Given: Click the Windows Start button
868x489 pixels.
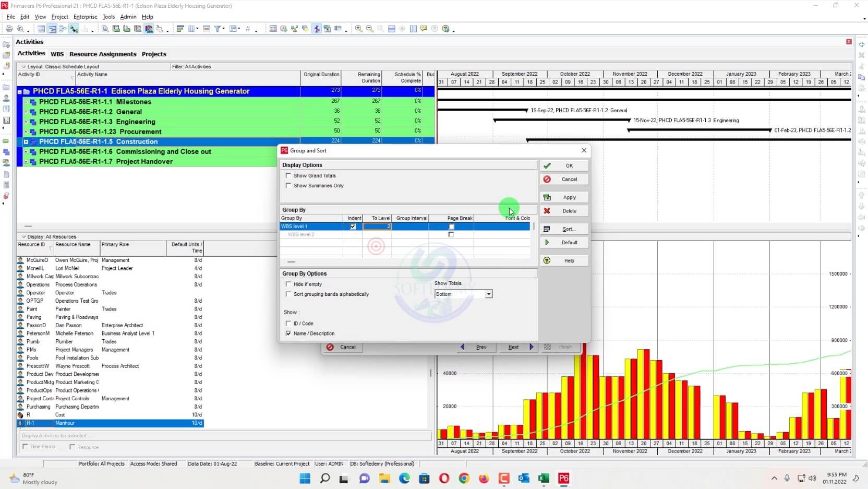Looking at the screenshot, I should [305, 478].
